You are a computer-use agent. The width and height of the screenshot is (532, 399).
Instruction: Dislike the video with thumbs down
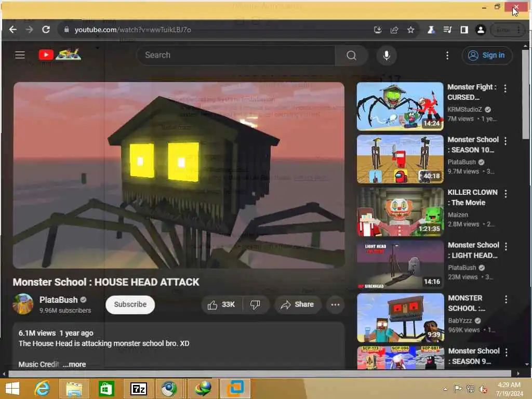tap(255, 304)
